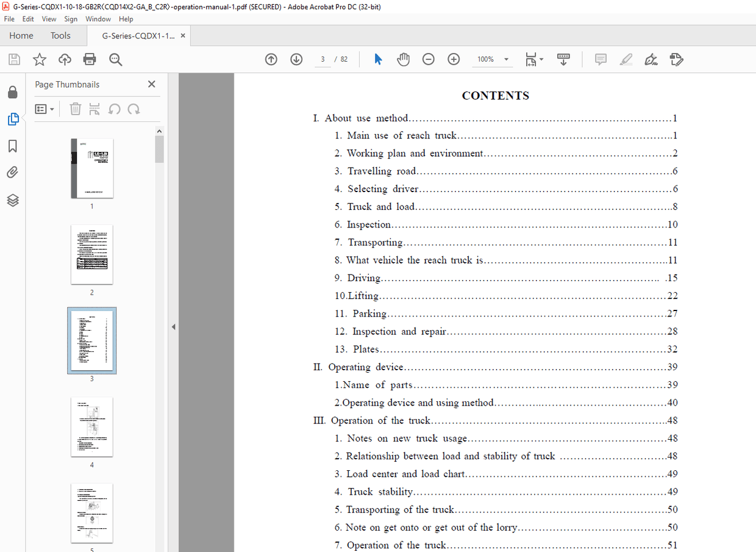The width and height of the screenshot is (756, 552).
Task: Select the page 4 thumbnail
Action: [92, 427]
